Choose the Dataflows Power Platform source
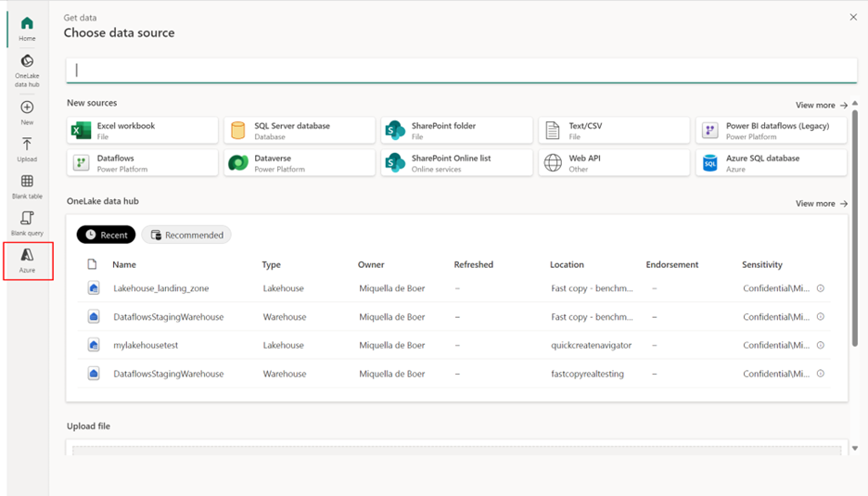The width and height of the screenshot is (868, 496). [x=142, y=163]
